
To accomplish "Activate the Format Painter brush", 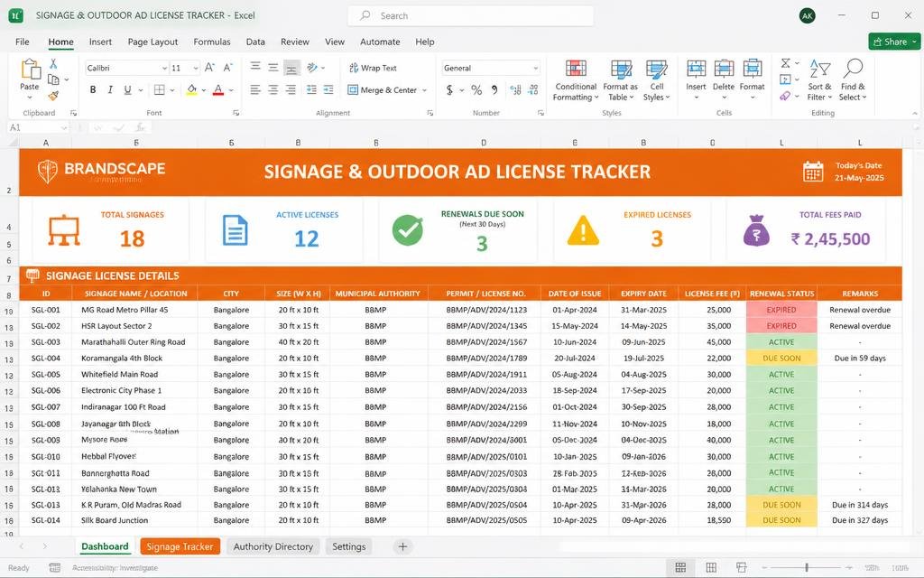I will point(53,96).
